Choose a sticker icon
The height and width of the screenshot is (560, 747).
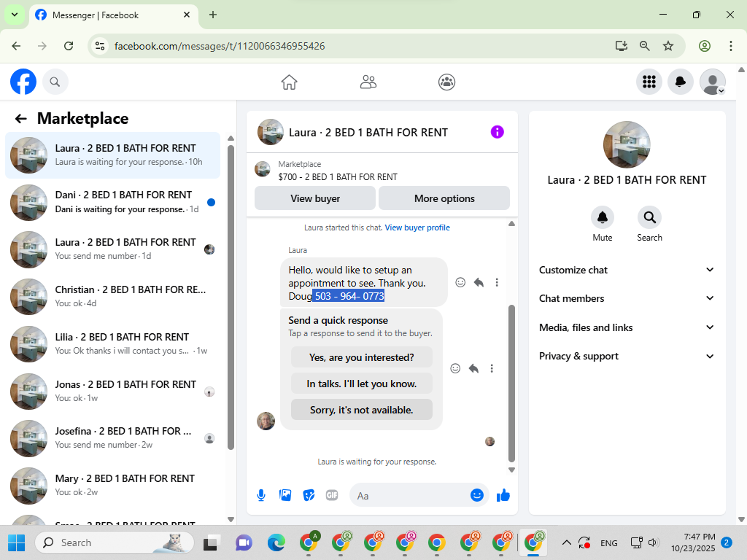click(x=309, y=495)
